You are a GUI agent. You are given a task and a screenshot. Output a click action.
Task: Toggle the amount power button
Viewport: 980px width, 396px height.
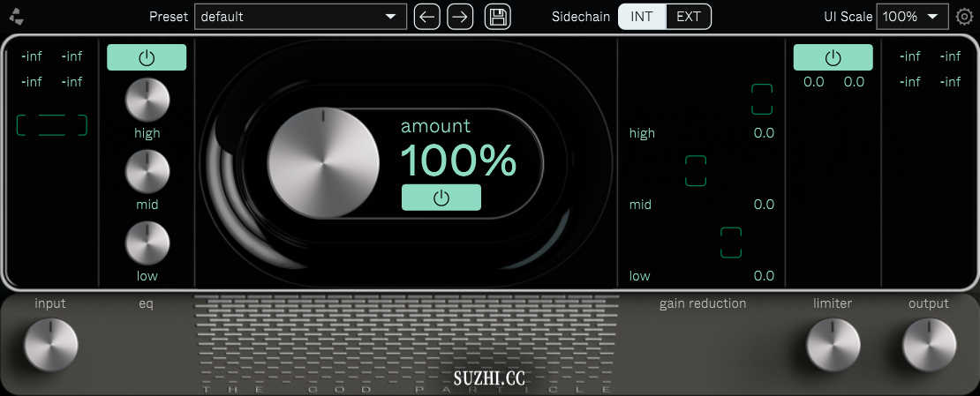(441, 198)
